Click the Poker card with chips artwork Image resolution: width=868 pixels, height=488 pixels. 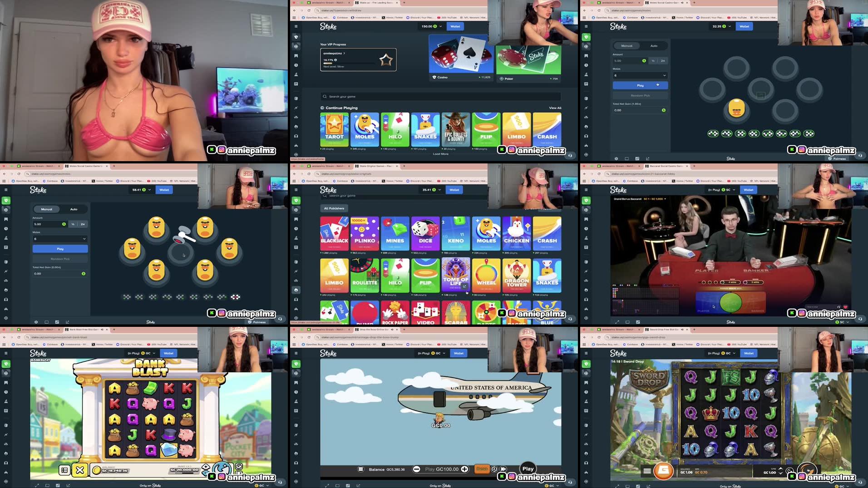[528, 64]
